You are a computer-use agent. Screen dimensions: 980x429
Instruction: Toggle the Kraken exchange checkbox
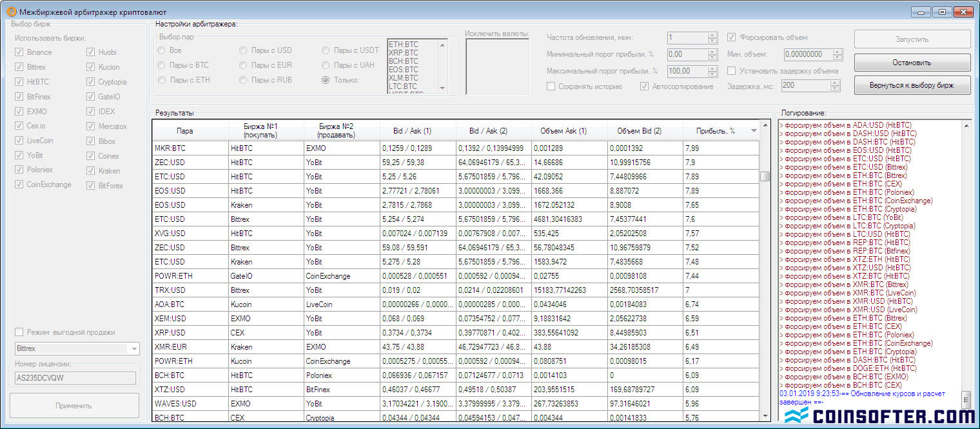click(x=91, y=171)
